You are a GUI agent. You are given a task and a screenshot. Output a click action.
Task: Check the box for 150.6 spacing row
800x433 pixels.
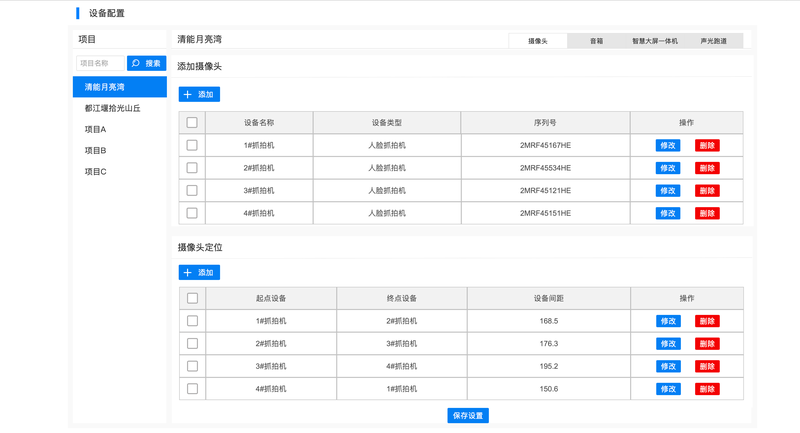pyautogui.click(x=192, y=389)
